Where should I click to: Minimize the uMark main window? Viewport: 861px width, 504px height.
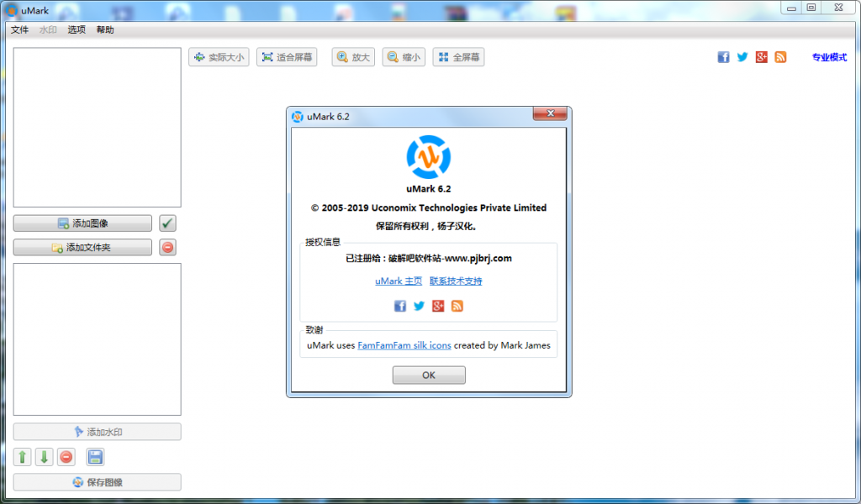coord(791,8)
